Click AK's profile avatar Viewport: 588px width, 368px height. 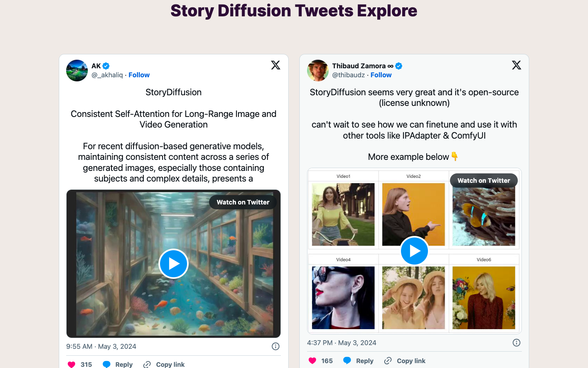[77, 70]
